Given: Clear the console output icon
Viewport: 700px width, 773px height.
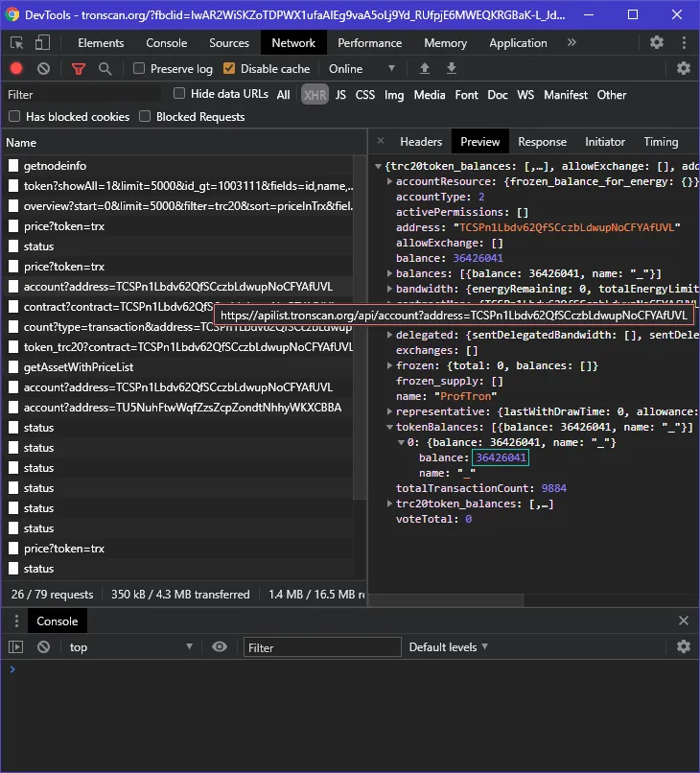Looking at the screenshot, I should coord(43,646).
